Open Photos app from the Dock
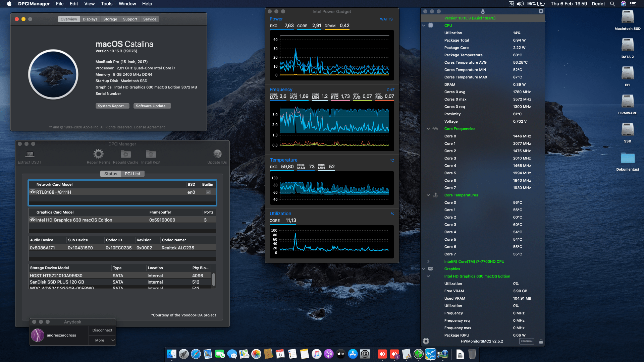 coord(256,354)
